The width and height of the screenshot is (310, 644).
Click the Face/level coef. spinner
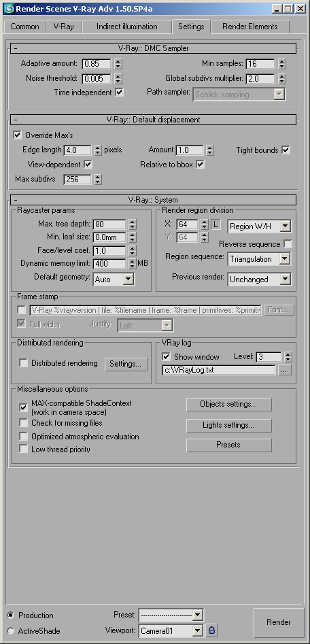pyautogui.click(x=132, y=250)
